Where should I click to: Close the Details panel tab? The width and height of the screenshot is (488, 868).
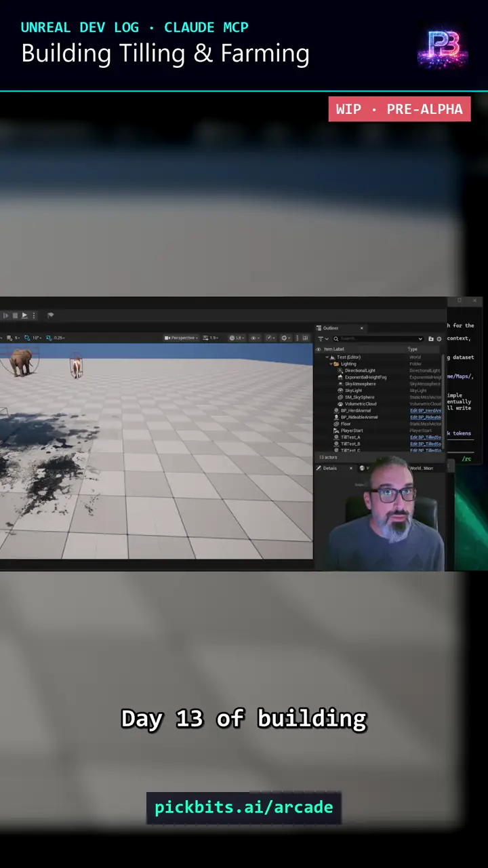pyautogui.click(x=350, y=468)
